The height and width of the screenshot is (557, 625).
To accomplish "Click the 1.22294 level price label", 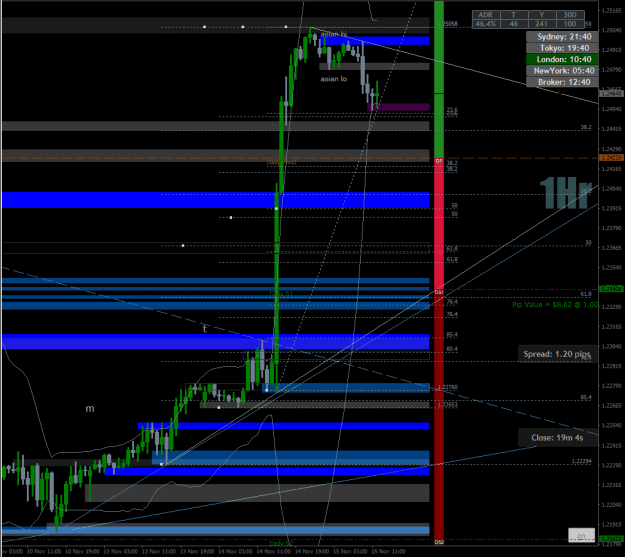I will click(582, 461).
